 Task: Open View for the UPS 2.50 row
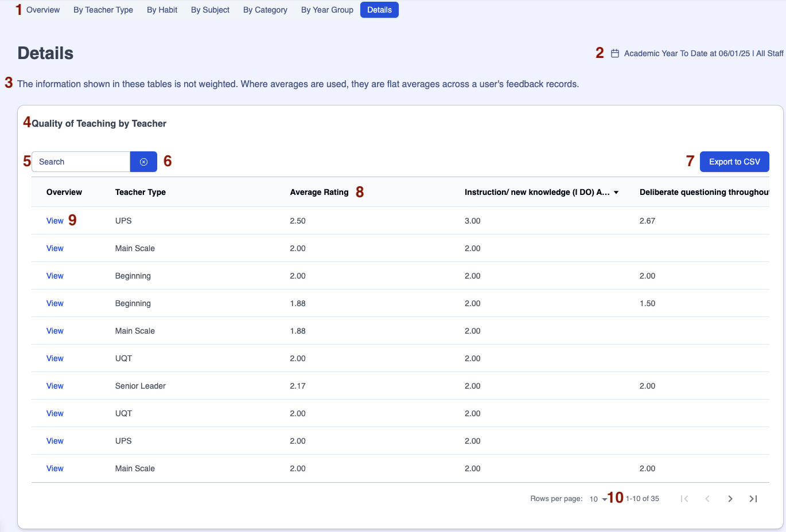(55, 221)
